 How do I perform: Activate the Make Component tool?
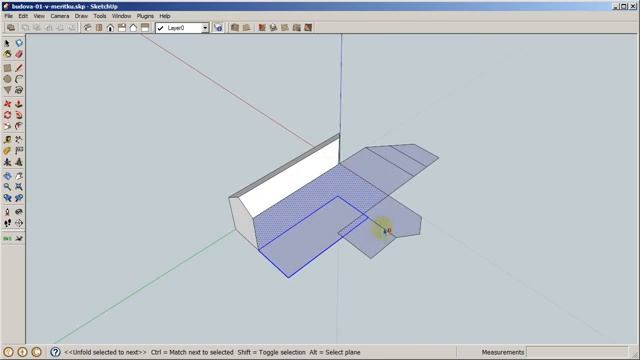(19, 43)
